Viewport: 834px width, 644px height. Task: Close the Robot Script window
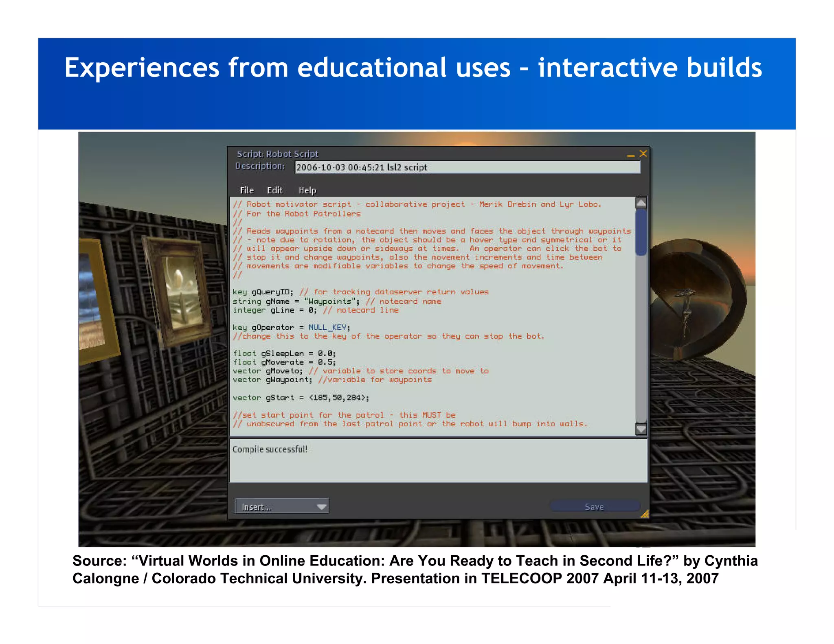pyautogui.click(x=643, y=153)
